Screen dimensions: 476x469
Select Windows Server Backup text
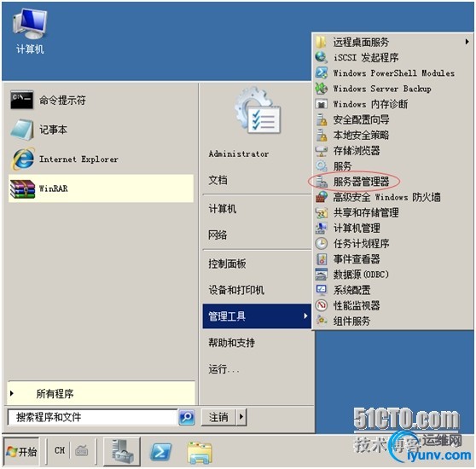[x=382, y=89]
